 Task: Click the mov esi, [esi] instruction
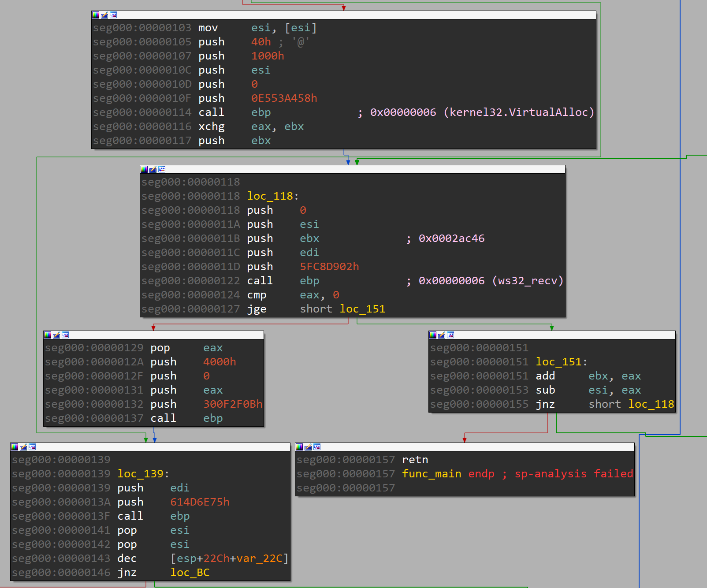258,28
